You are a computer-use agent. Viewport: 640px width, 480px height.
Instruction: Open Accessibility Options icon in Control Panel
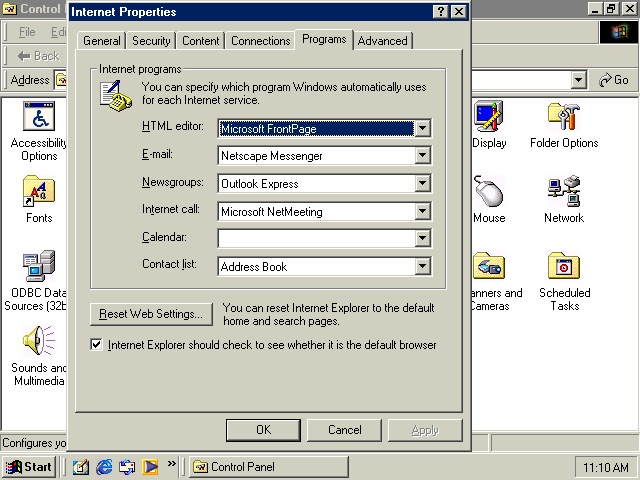(39, 116)
